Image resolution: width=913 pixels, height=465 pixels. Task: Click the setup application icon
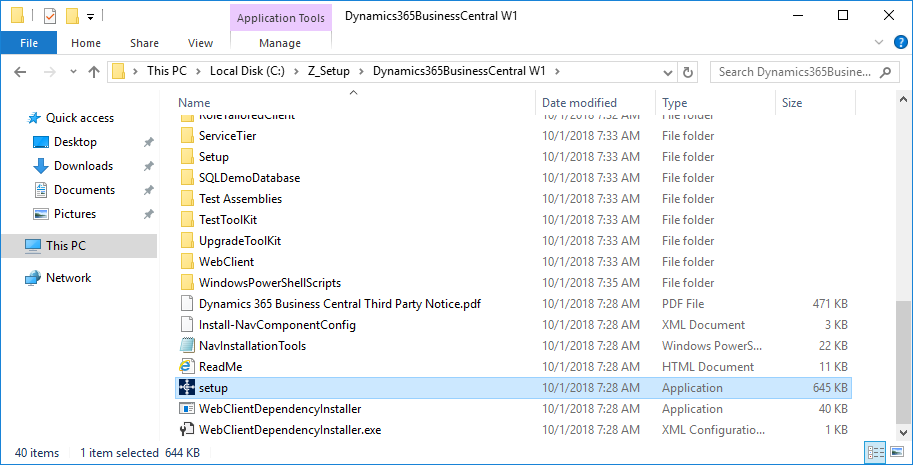(186, 388)
